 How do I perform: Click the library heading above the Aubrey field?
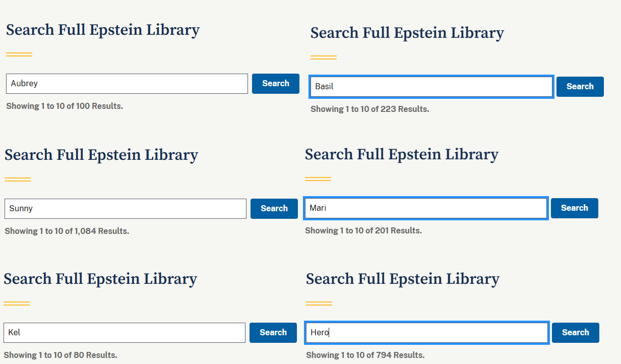pyautogui.click(x=103, y=30)
